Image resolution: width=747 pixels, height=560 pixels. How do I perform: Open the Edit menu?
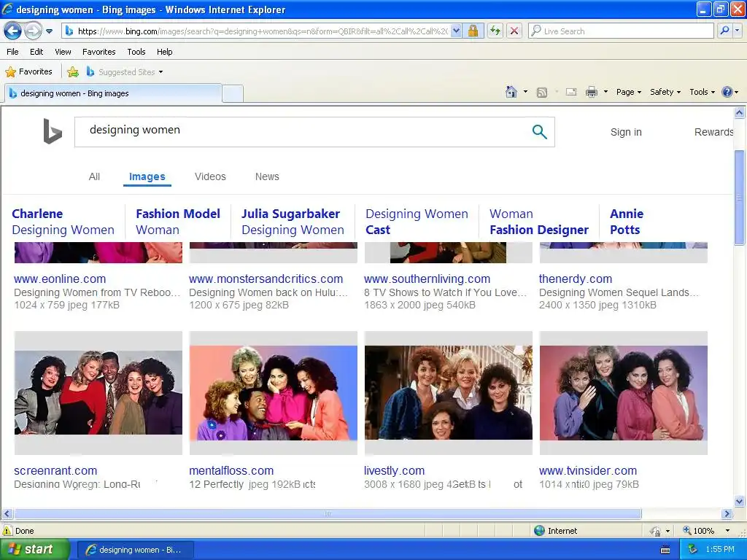coord(36,52)
